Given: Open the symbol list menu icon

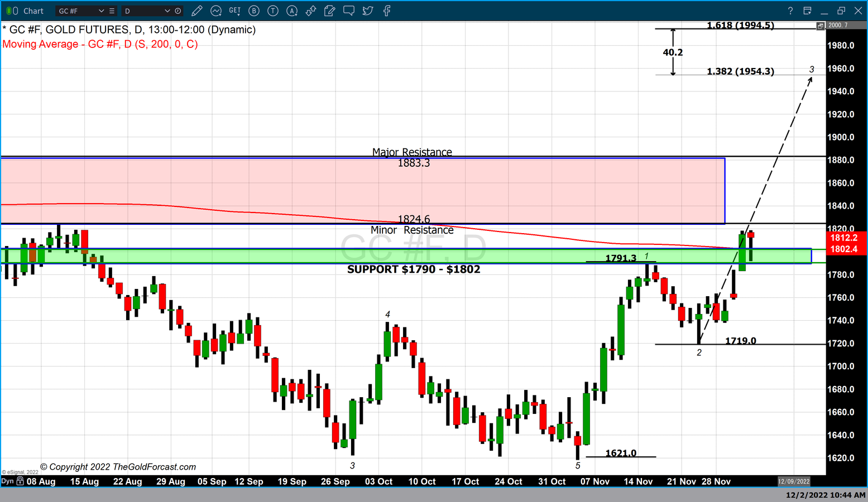Looking at the screenshot, I should (x=112, y=11).
